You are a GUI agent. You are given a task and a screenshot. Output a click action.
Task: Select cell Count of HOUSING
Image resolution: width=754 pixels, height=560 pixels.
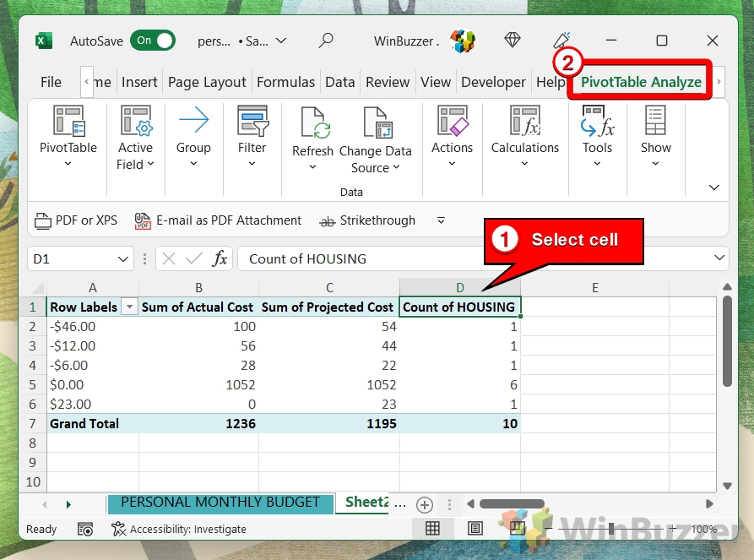(459, 307)
